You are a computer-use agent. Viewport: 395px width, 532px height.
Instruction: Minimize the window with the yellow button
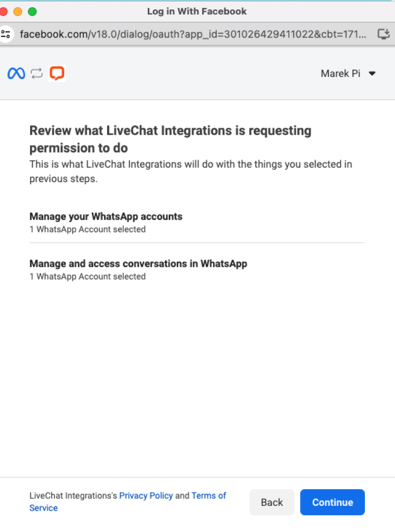coord(18,12)
